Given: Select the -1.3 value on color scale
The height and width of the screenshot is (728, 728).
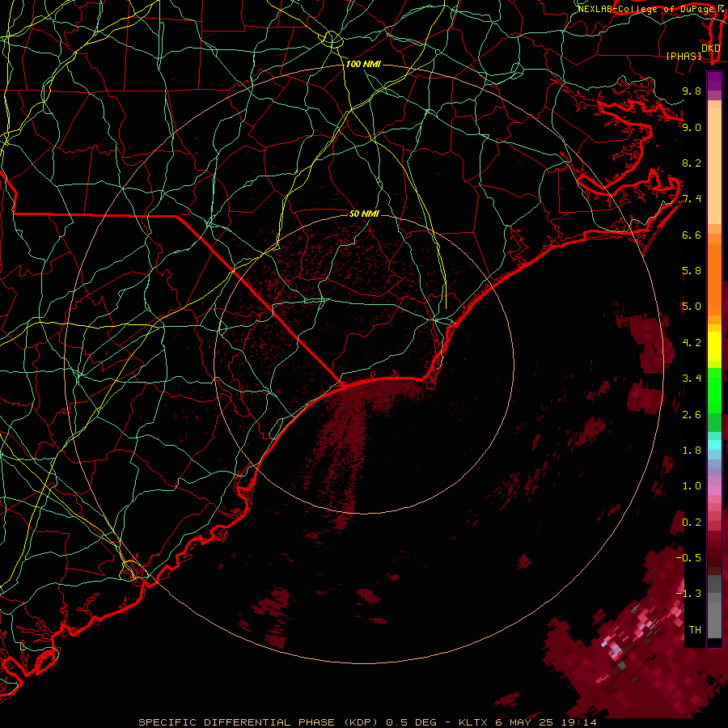Looking at the screenshot, I should (x=689, y=594).
